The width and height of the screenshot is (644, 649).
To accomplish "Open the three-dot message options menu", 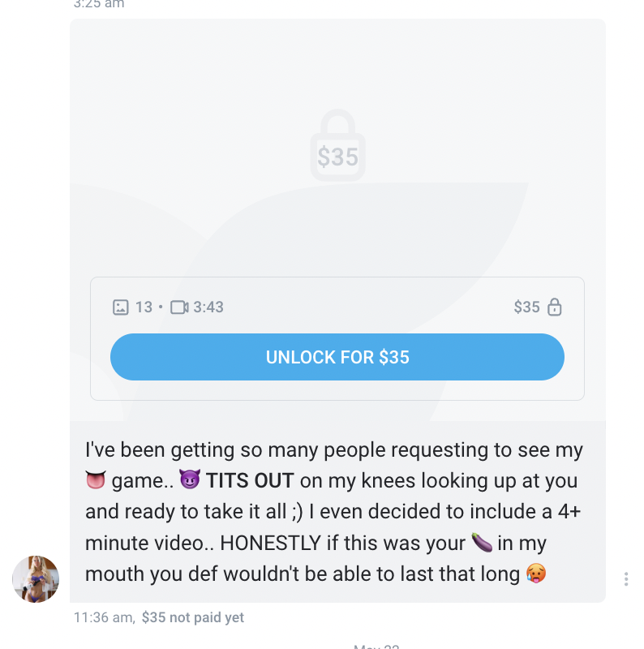I will point(626,578).
